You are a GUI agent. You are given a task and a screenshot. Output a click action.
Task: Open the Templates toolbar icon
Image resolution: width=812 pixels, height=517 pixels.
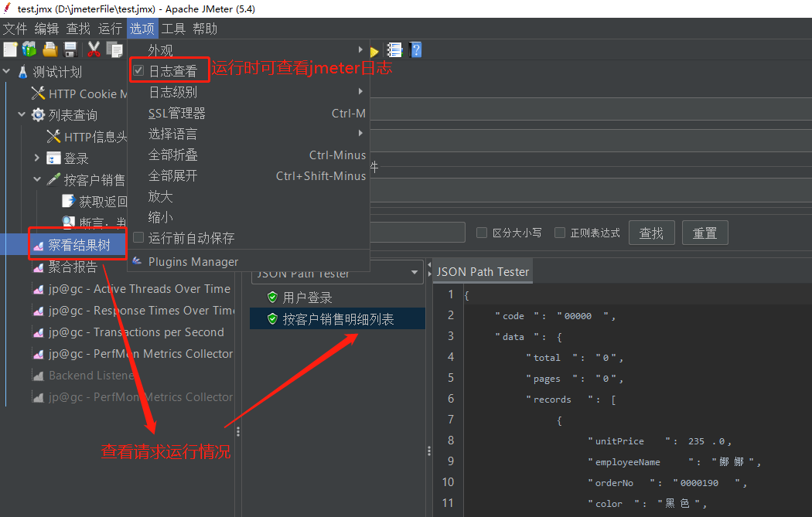pos(29,49)
